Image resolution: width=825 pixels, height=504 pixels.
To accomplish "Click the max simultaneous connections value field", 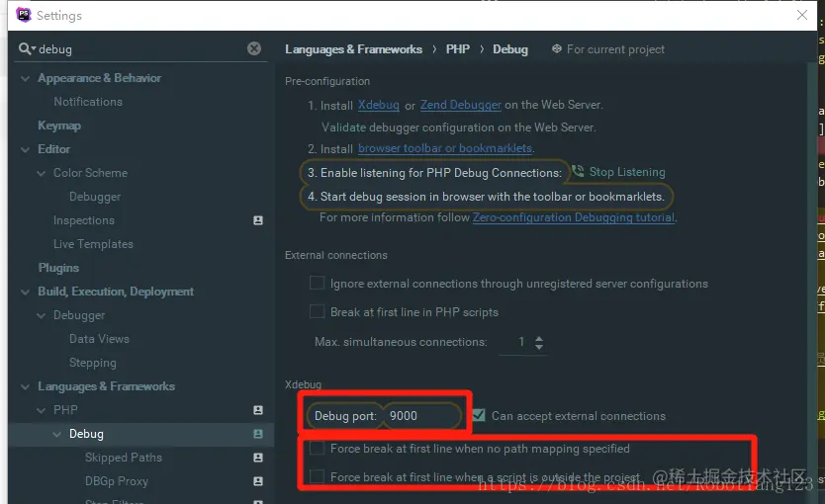I will point(515,342).
